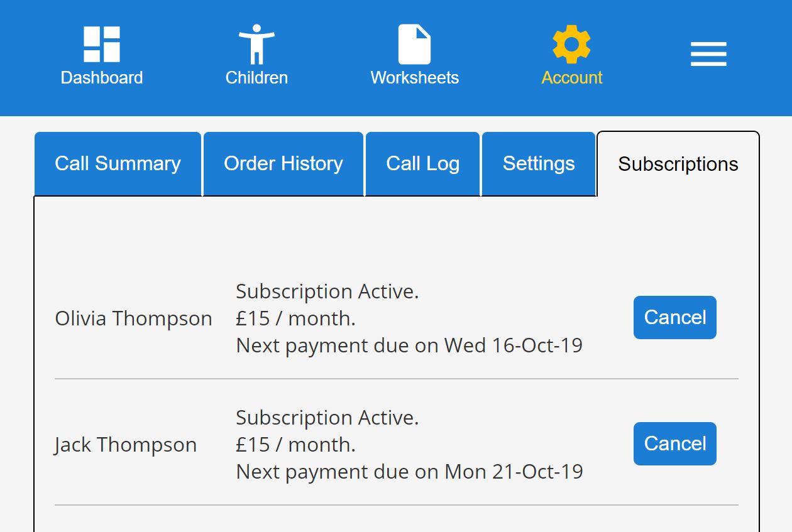Click the Dashboard text label

[x=102, y=78]
